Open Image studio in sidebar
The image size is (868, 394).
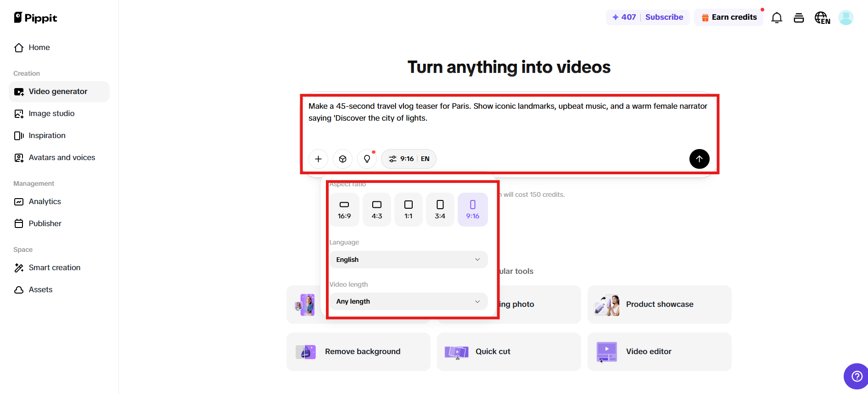[59, 114]
